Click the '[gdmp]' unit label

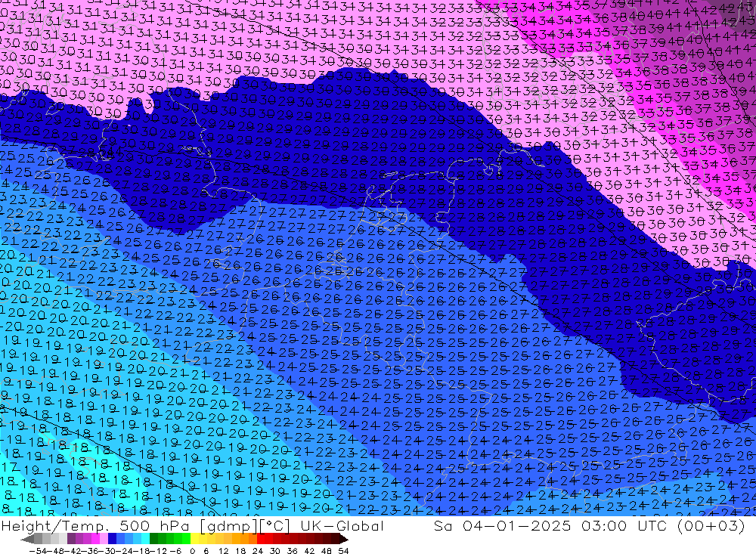point(227,525)
